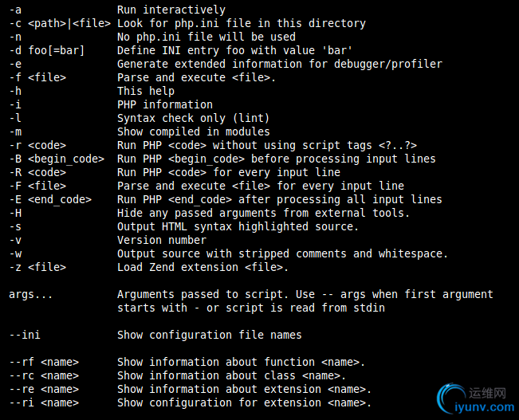
Task: Click the 'Version number' description
Action: (162, 240)
